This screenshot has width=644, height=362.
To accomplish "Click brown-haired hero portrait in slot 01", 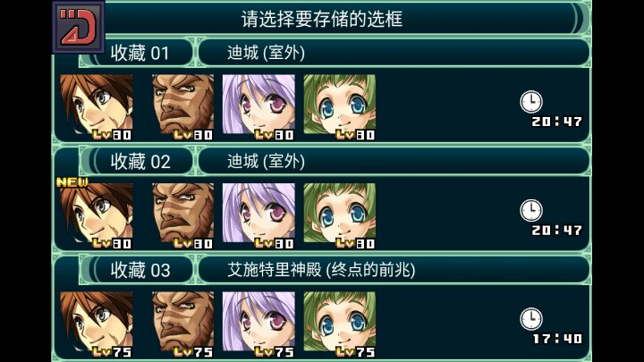I will (x=97, y=105).
